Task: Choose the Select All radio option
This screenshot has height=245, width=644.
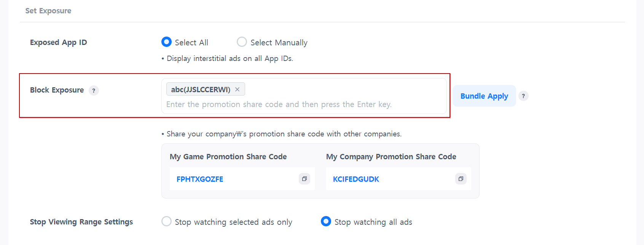Action: [166, 42]
